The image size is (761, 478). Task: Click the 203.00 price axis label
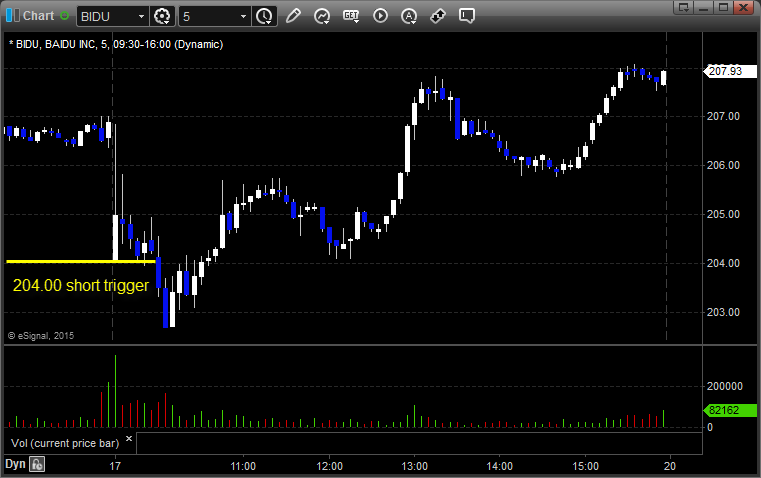tap(723, 313)
